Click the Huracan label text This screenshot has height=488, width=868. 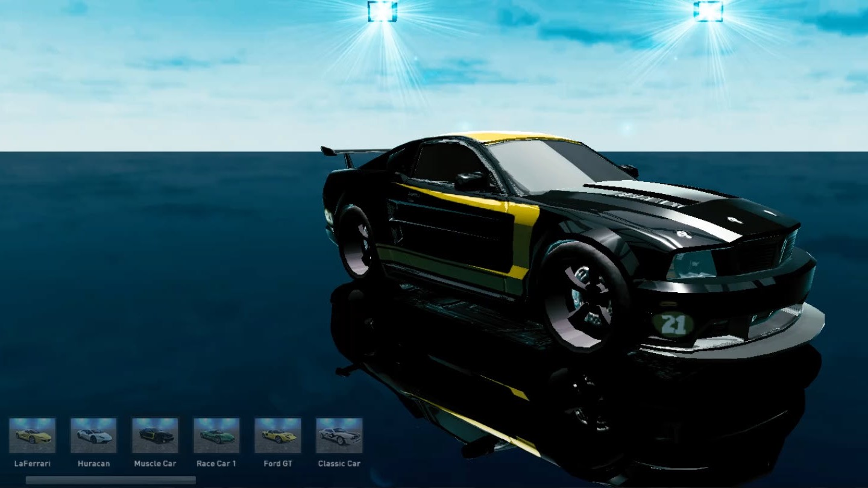pos(93,463)
